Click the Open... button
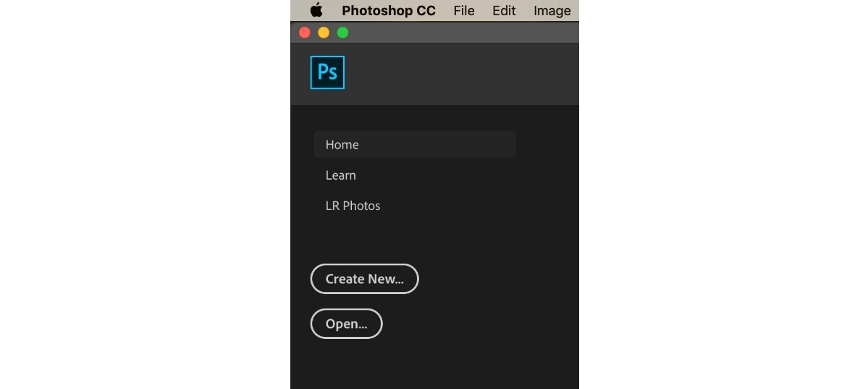The image size is (868, 389). pos(346,324)
